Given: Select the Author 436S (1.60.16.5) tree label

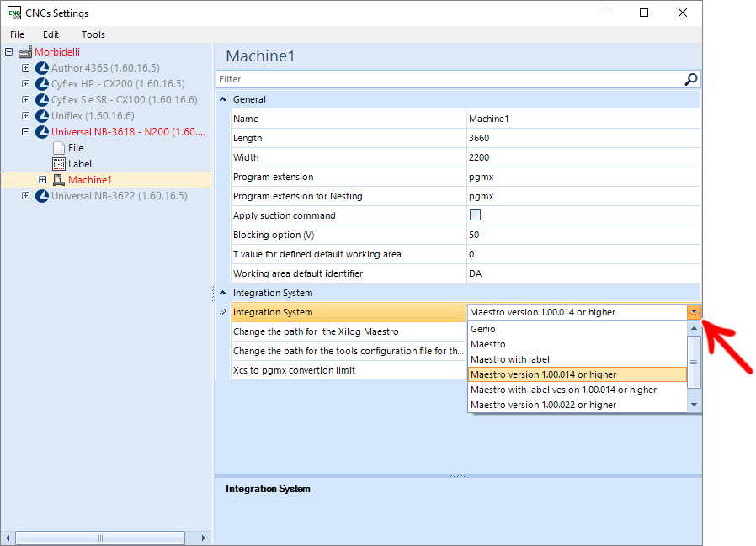Looking at the screenshot, I should click(105, 68).
